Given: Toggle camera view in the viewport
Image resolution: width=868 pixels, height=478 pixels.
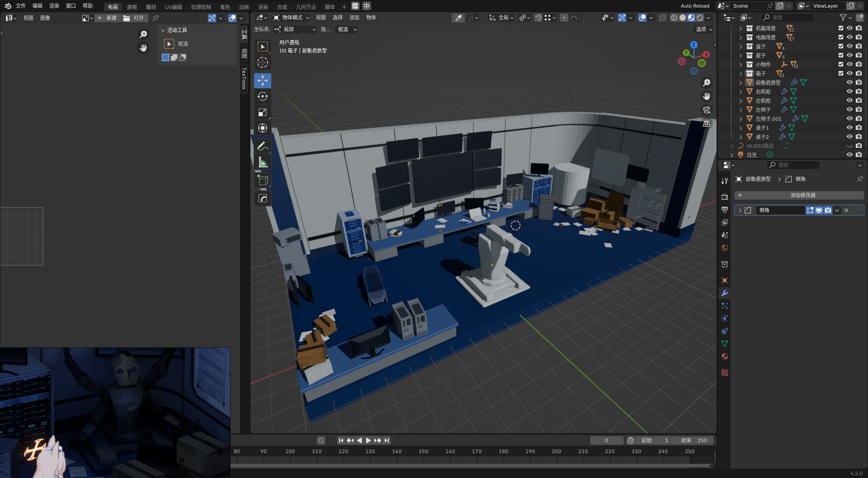Looking at the screenshot, I should [x=706, y=110].
